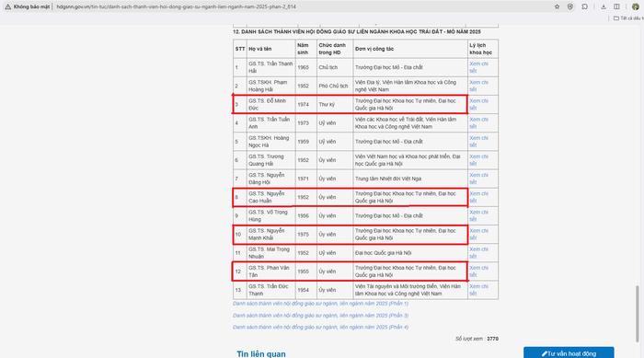
Task: Click the 'Tin liên quan' heading
Action: [260, 354]
